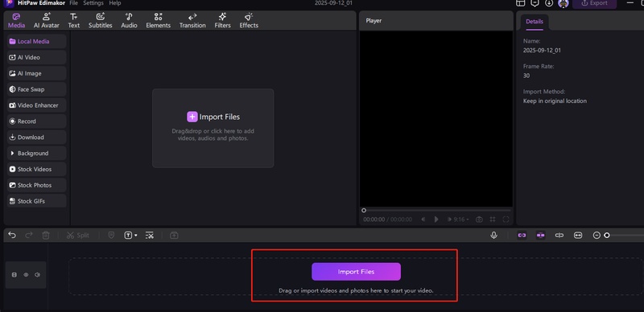The width and height of the screenshot is (644, 312).
Task: Expand the Background section
Action: coord(36,154)
